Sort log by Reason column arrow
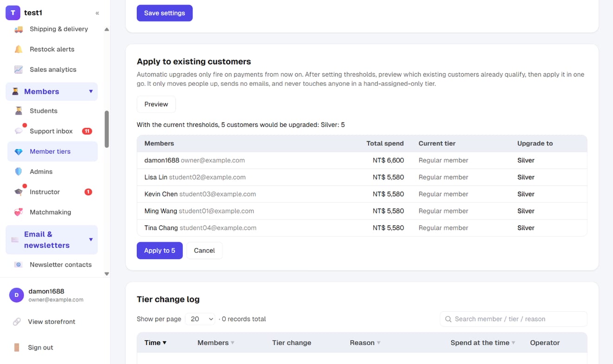613x364 pixels. (x=379, y=343)
